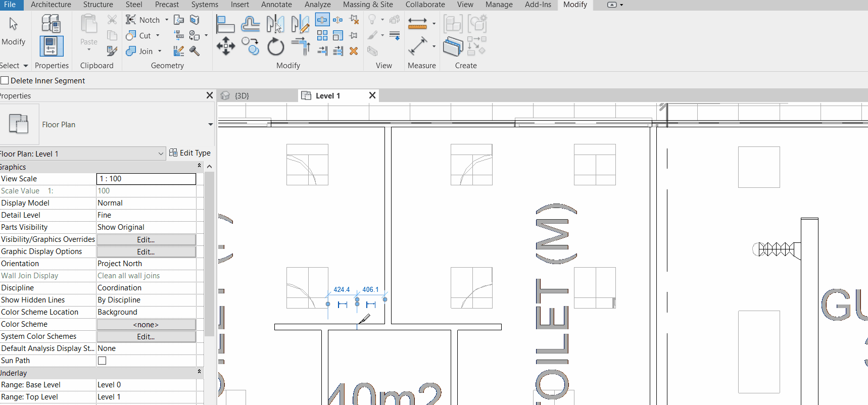Click the Measure ruler icon
This screenshot has height=405, width=868.
point(417,24)
